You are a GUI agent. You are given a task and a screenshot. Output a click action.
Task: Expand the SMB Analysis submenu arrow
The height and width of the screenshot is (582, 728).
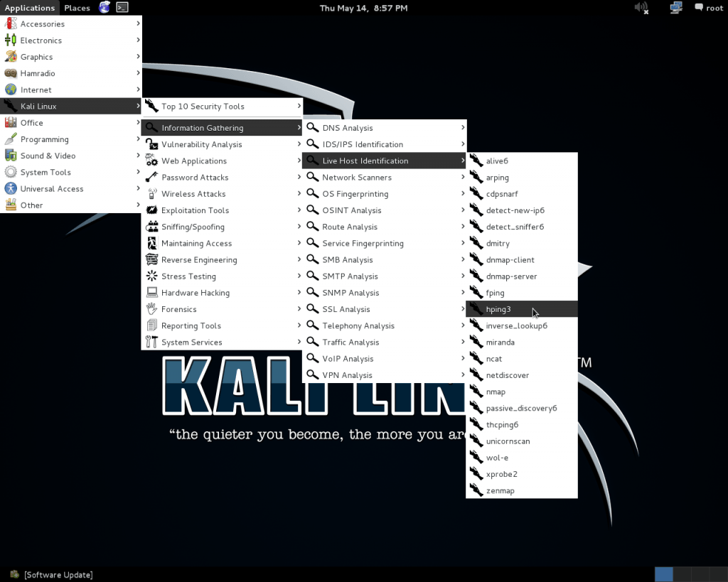pyautogui.click(x=463, y=259)
